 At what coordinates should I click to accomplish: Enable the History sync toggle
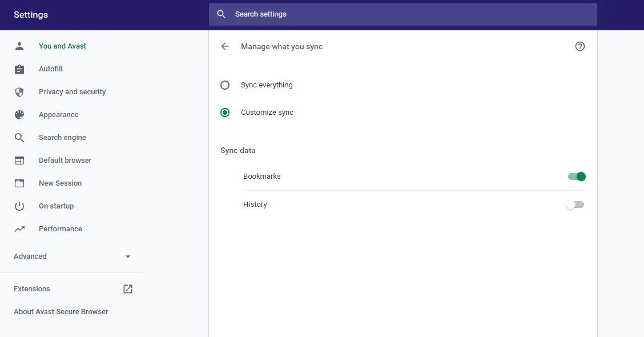pyautogui.click(x=575, y=204)
